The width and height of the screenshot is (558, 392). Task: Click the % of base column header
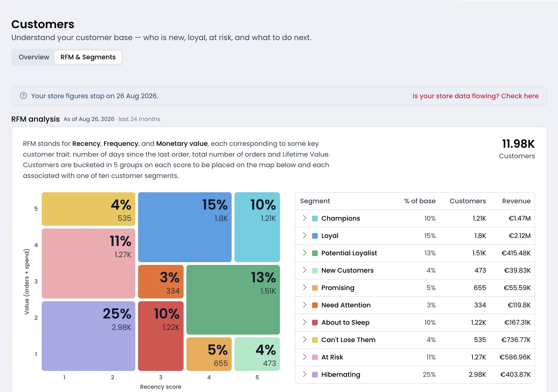[420, 201]
